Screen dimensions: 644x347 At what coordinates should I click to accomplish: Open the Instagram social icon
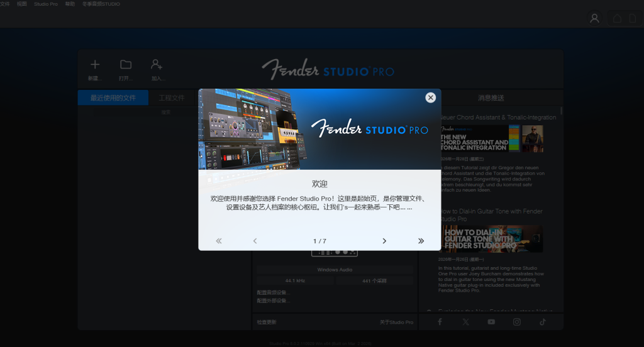click(517, 322)
